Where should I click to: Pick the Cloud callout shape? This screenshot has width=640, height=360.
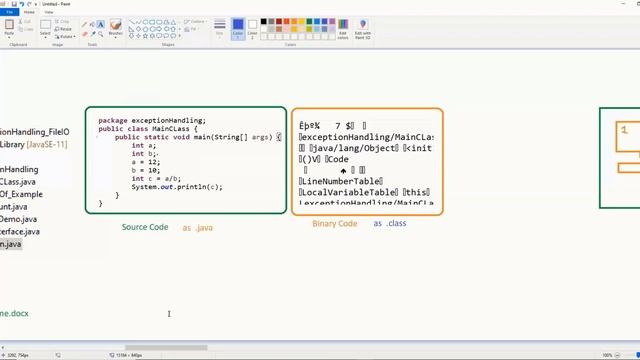tap(173, 36)
